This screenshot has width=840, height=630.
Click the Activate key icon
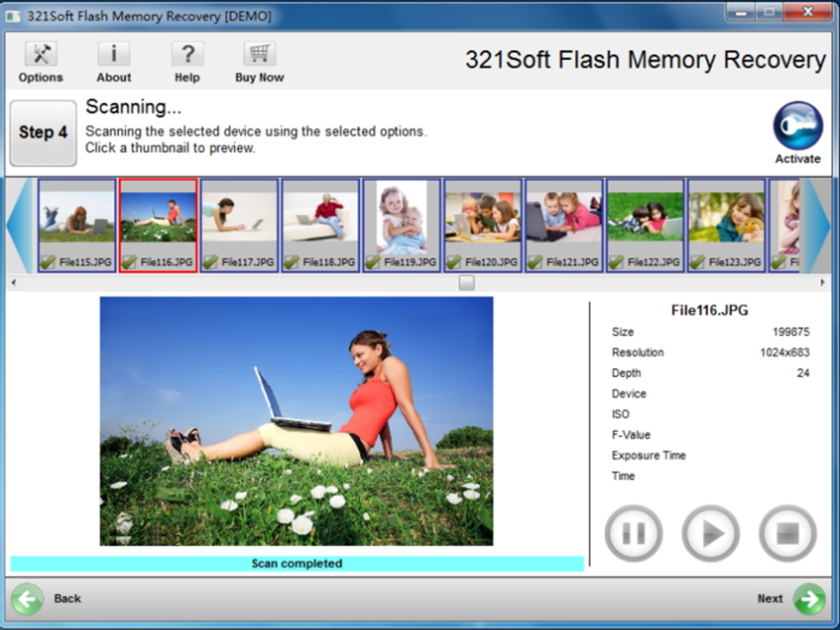tap(798, 126)
